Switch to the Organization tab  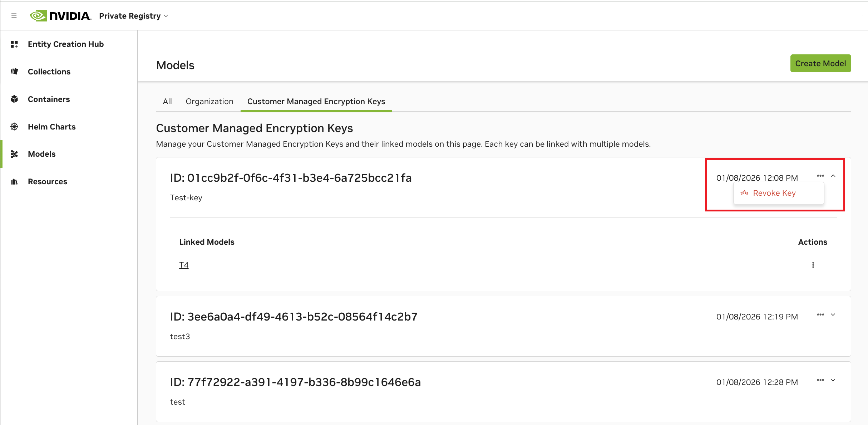tap(209, 101)
